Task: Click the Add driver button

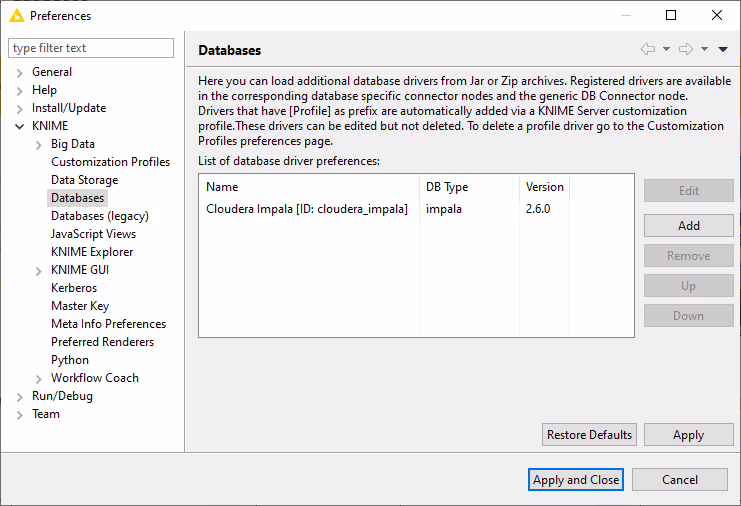Action: coord(688,226)
